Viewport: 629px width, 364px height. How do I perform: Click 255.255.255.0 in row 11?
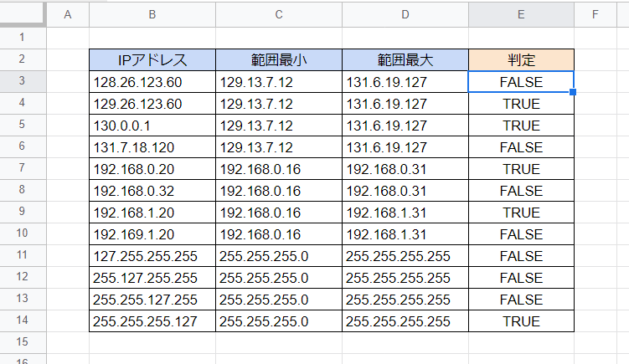(x=279, y=256)
